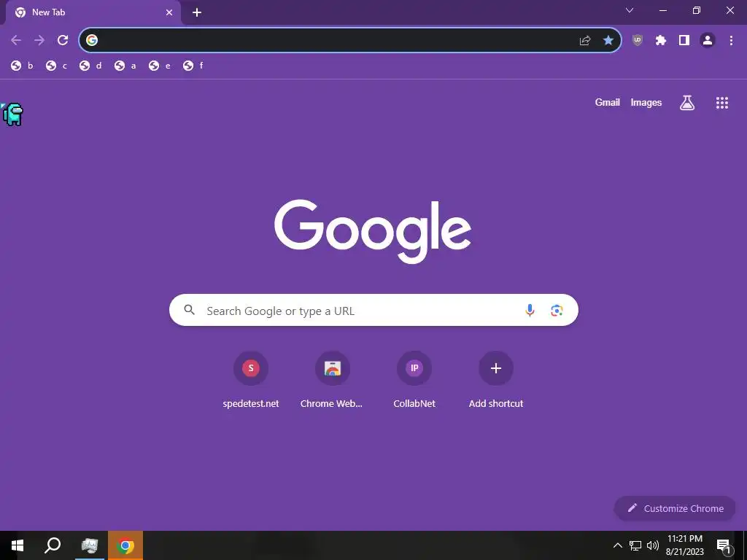
Task: Open bookmark d in the bookmarks bar
Action: (x=90, y=66)
